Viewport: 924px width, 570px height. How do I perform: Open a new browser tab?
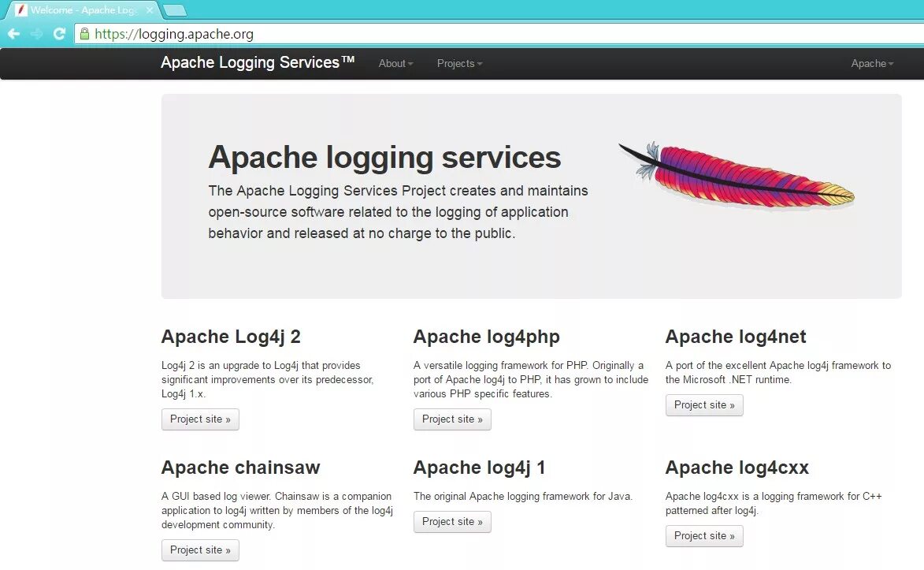click(x=174, y=10)
